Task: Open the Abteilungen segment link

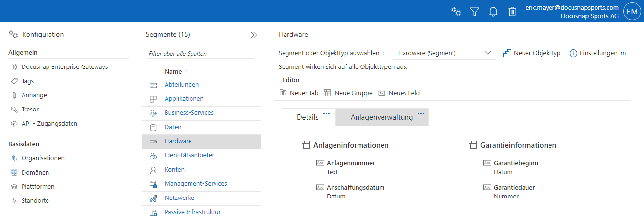Action: [182, 85]
